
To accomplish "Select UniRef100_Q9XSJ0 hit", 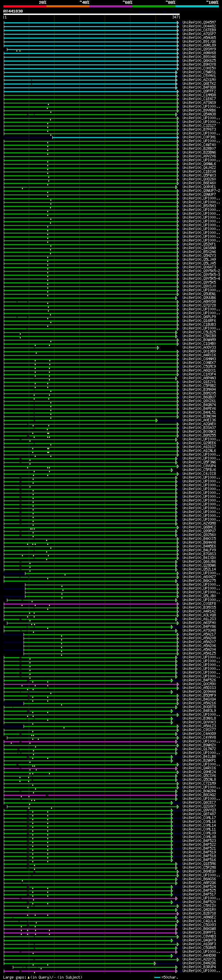I will [199, 286].
